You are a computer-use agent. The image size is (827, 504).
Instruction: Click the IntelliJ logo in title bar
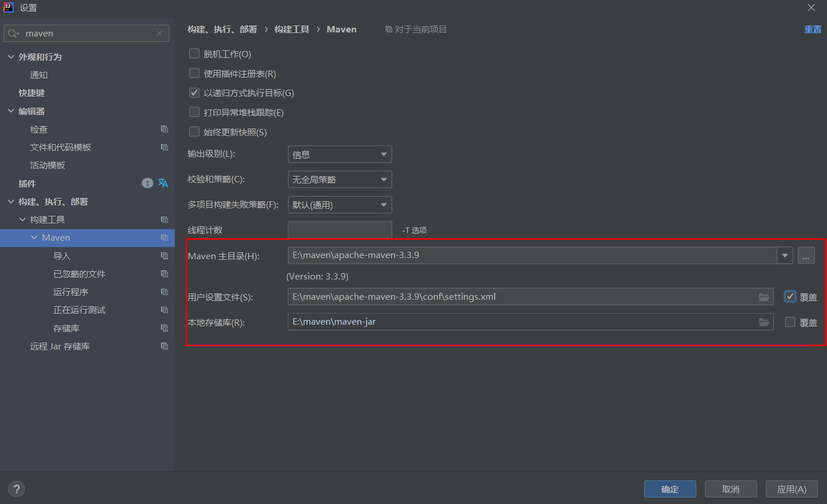pos(9,8)
